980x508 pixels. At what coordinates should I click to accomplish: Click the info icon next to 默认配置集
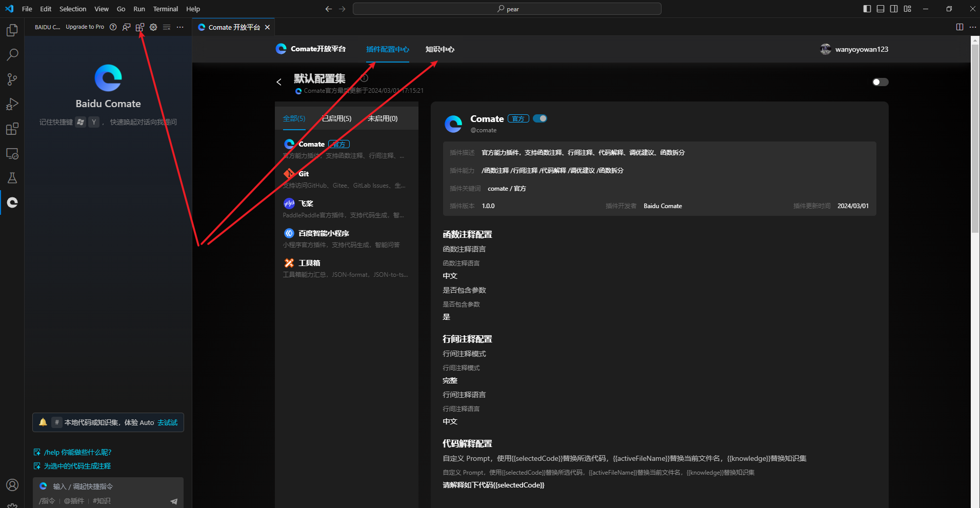365,78
